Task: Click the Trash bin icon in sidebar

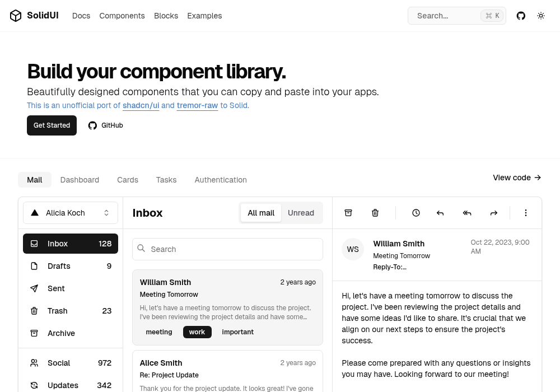Action: click(34, 311)
